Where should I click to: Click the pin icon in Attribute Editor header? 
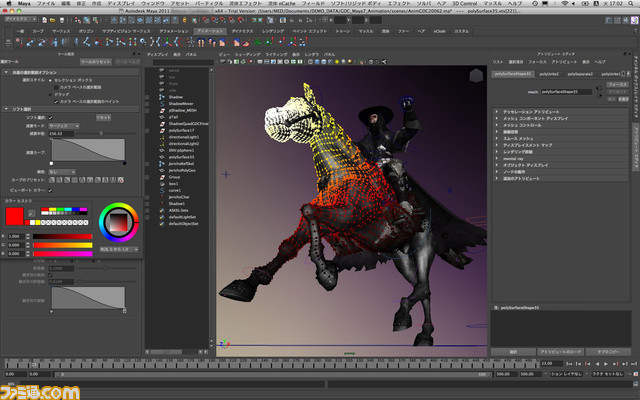click(x=624, y=54)
